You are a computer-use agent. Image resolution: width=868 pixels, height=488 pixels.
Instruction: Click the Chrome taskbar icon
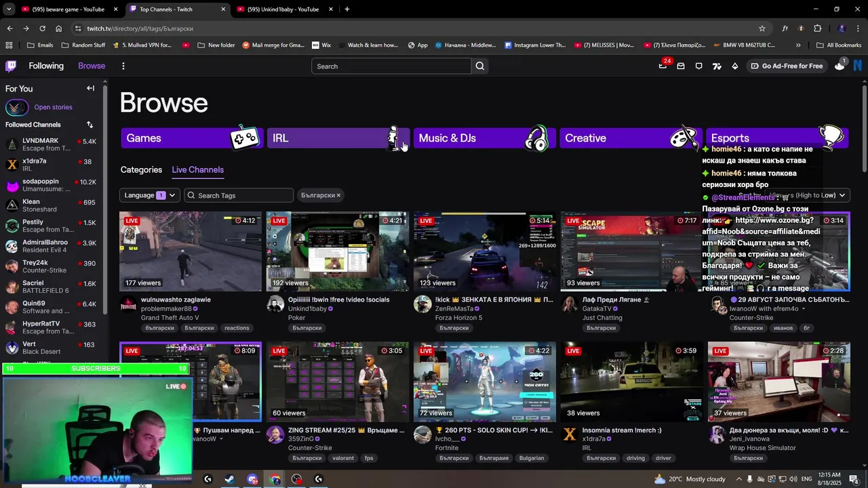[275, 479]
